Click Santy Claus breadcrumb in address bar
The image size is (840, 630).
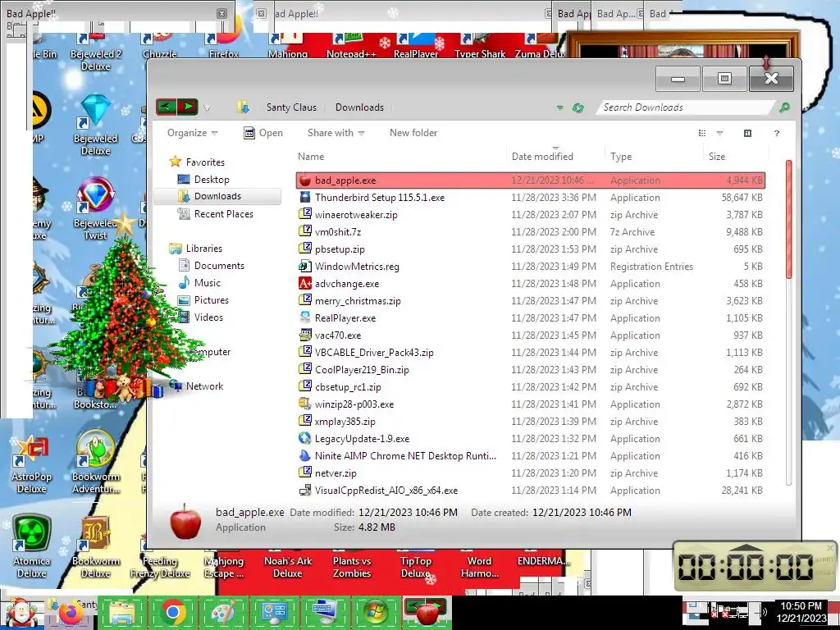coord(291,107)
